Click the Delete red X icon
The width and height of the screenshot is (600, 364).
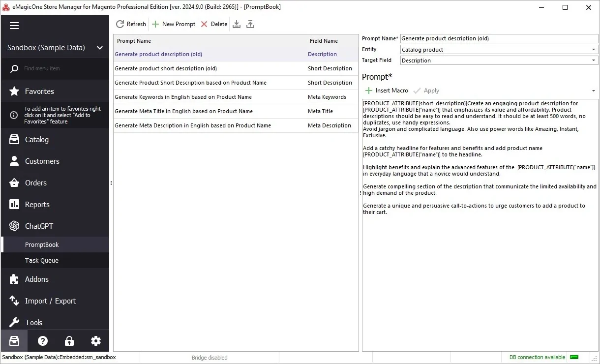point(204,24)
